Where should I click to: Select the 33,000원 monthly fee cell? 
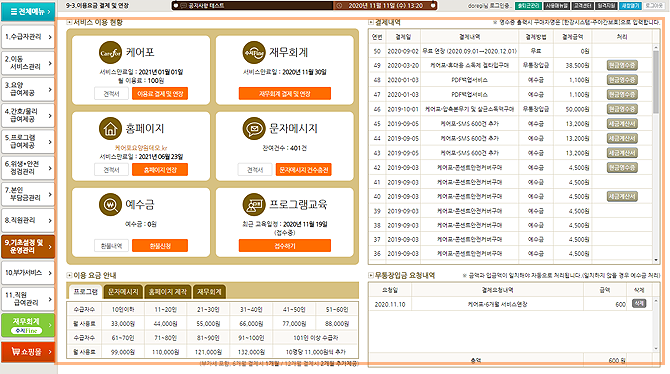(123, 324)
